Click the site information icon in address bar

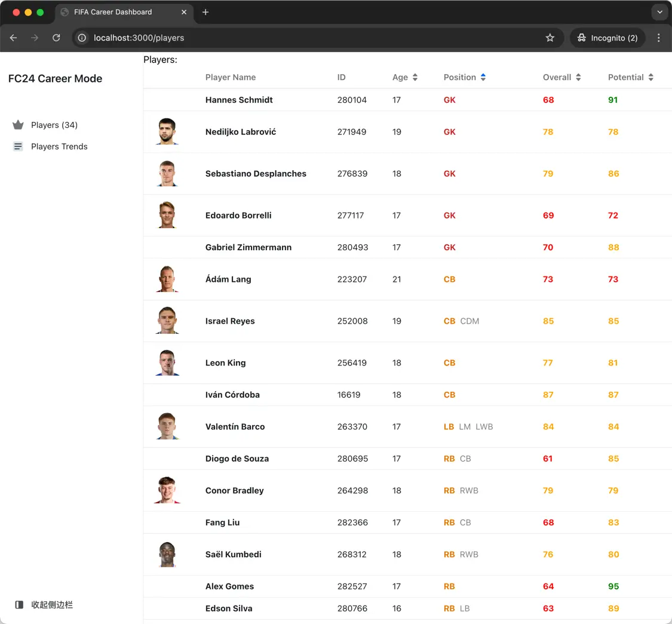82,38
